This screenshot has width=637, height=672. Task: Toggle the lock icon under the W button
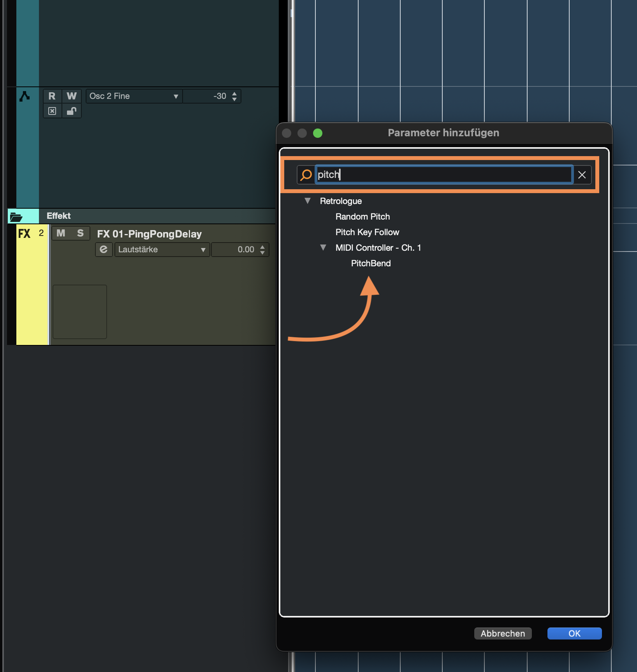click(72, 111)
